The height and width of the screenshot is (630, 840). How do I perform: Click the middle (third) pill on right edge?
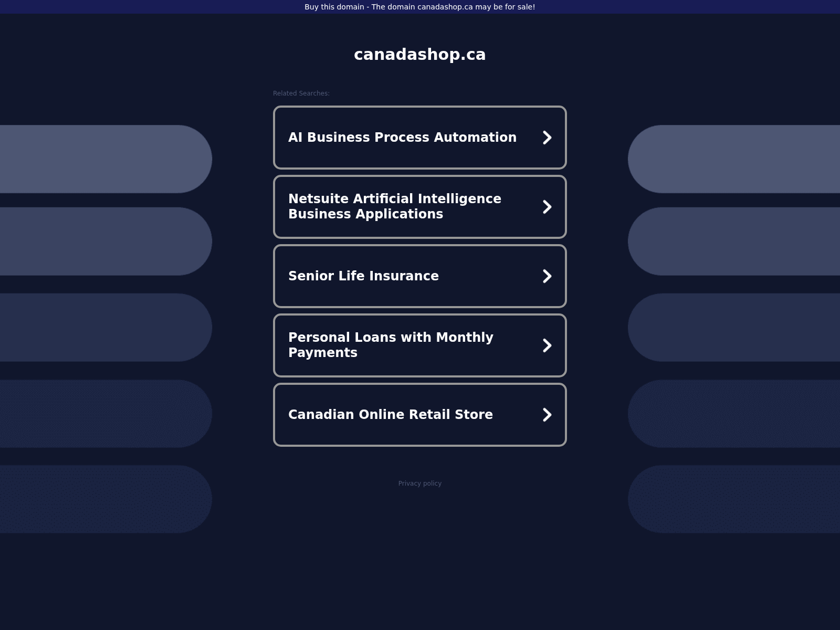click(735, 328)
